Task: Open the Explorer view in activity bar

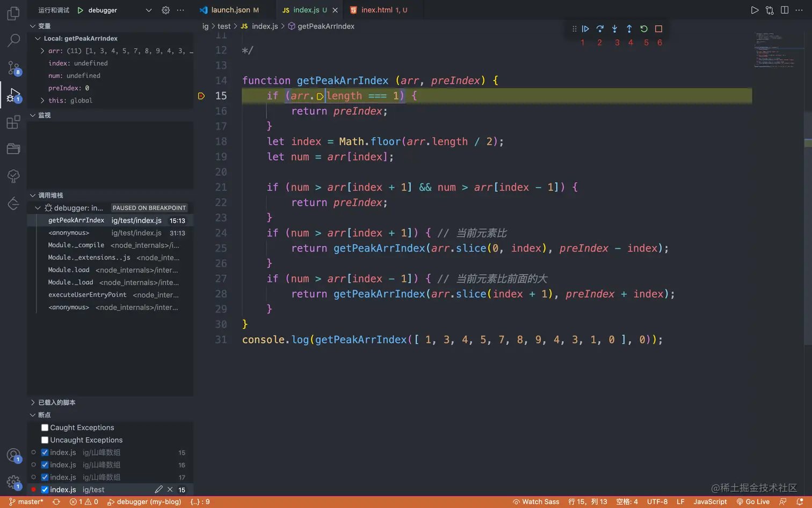Action: tap(13, 13)
